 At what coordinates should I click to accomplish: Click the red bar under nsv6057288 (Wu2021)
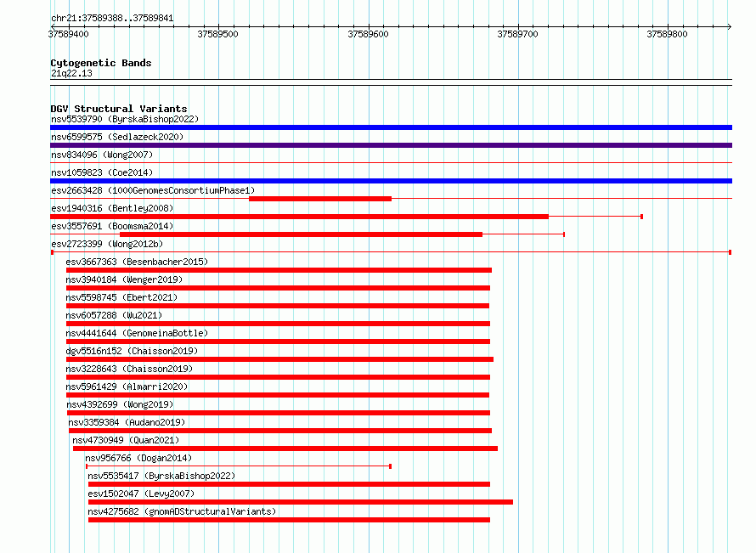[279, 324]
